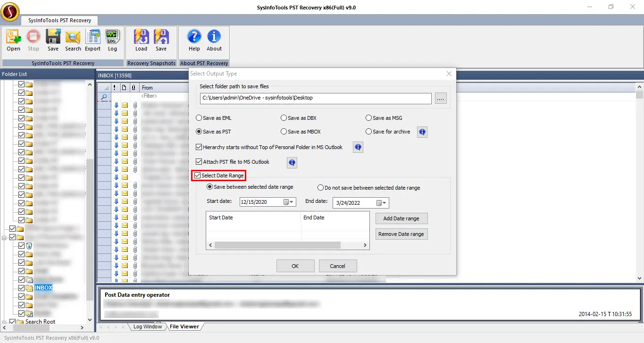644x343 pixels.
Task: Switch to the File Viewer tab
Action: point(184,326)
